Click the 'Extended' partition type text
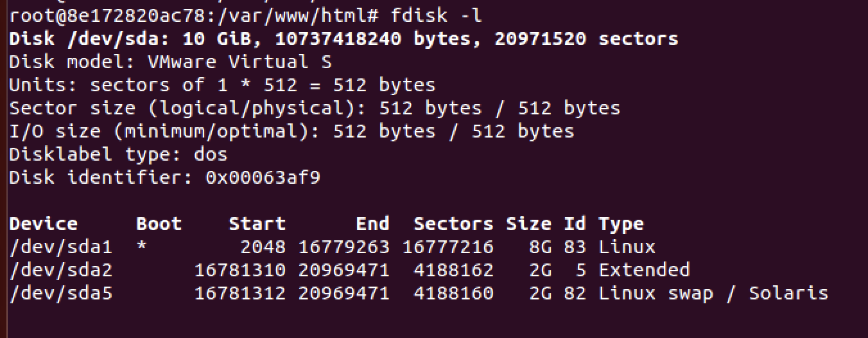The image size is (868, 338). tap(644, 271)
